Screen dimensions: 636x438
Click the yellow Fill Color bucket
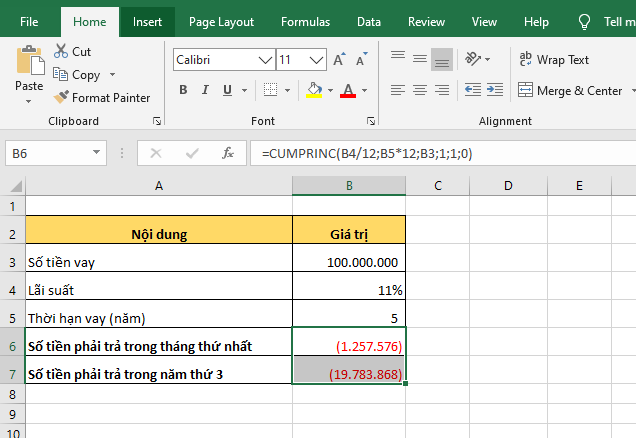(x=314, y=90)
